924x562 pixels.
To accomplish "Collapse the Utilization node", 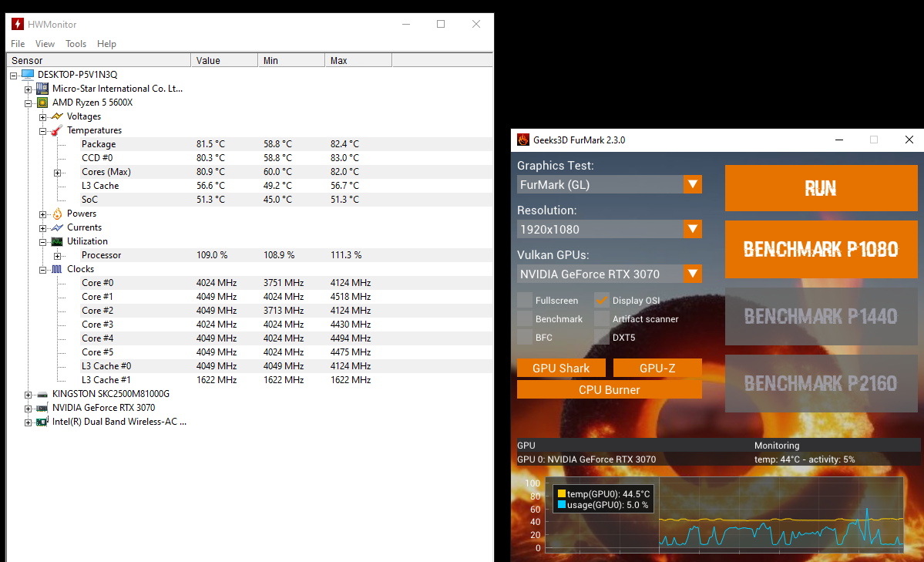I will (42, 242).
